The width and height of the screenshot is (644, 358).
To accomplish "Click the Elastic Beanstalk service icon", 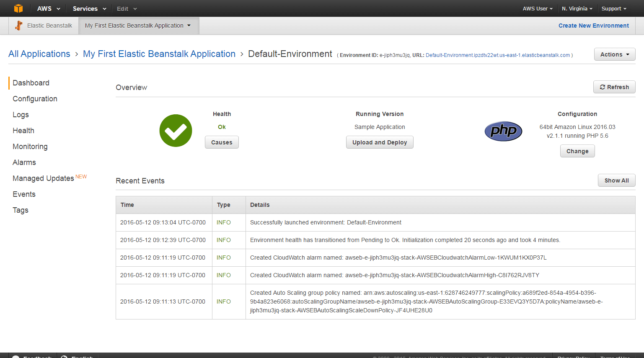I will coord(19,26).
